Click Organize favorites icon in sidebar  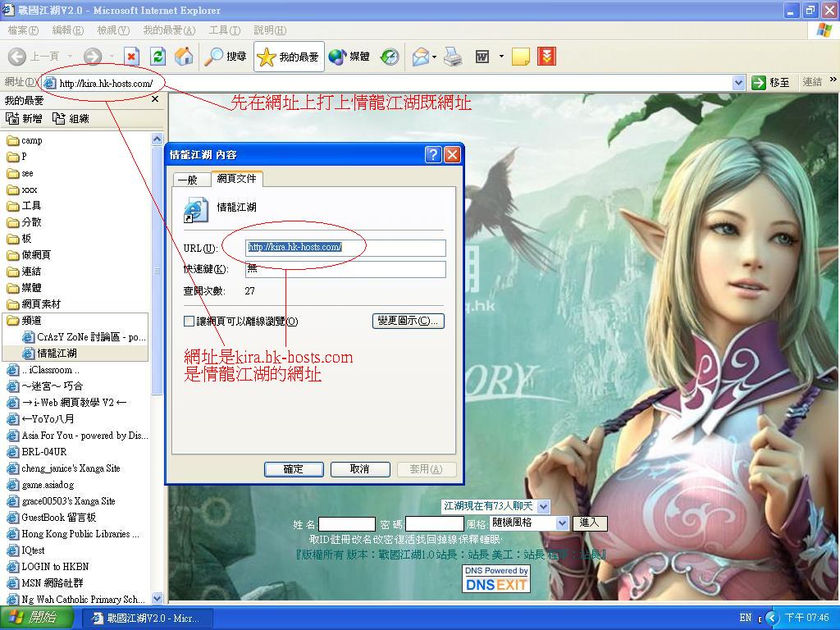(58, 118)
